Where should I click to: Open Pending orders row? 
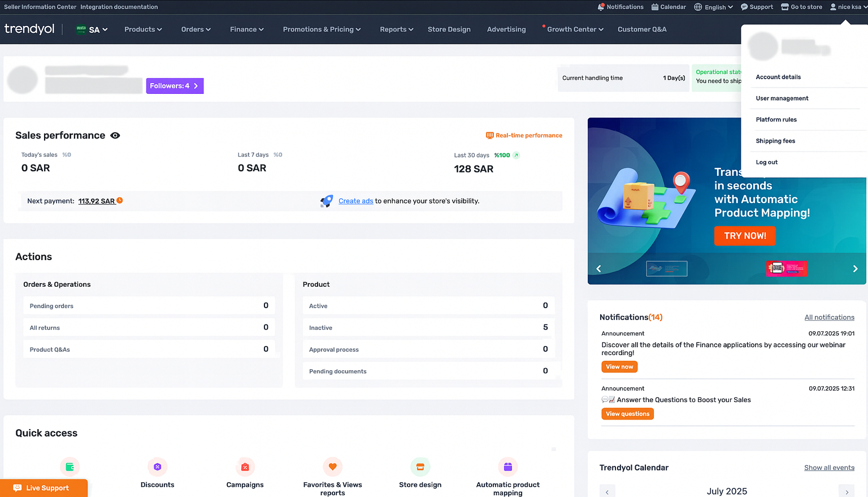coord(149,305)
